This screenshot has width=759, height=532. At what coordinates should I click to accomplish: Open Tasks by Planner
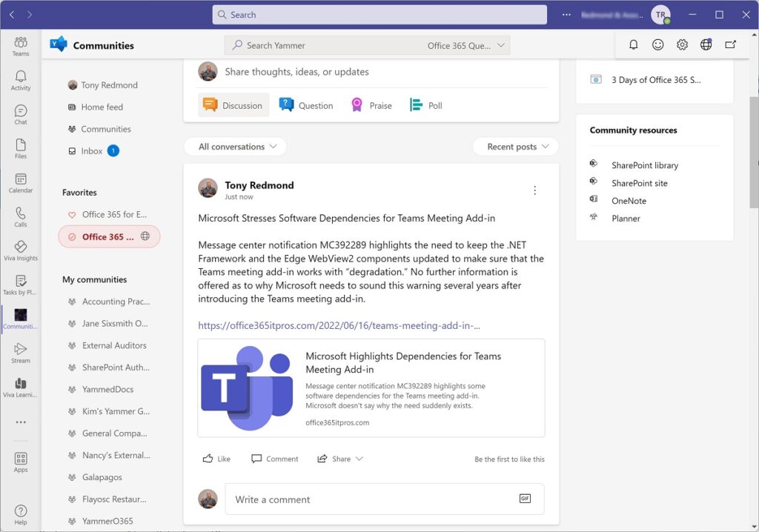tap(20, 285)
